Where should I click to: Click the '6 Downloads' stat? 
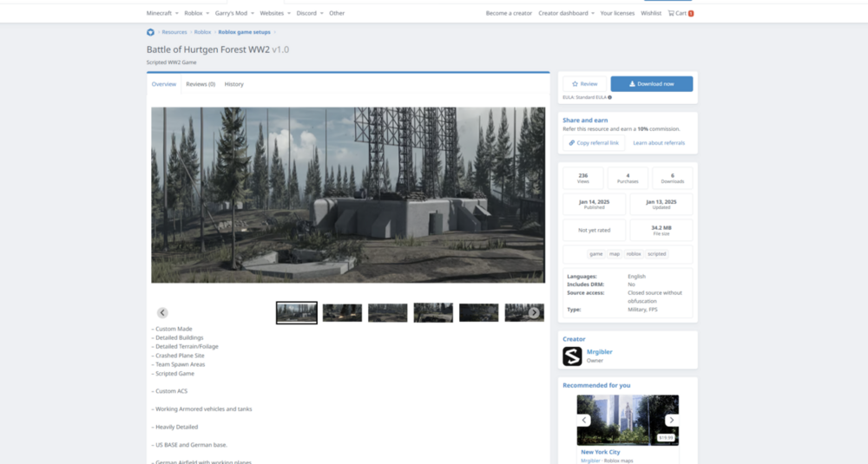click(672, 178)
